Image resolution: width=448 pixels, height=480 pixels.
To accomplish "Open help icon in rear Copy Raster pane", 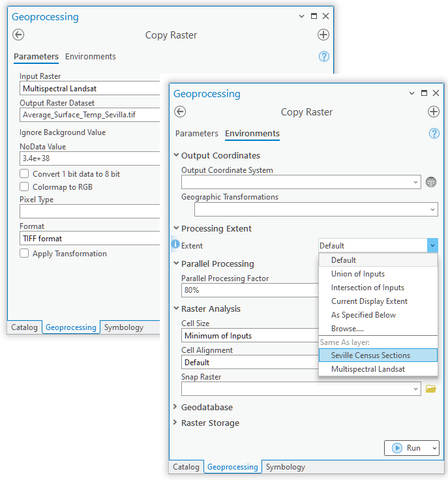I will 324,57.
